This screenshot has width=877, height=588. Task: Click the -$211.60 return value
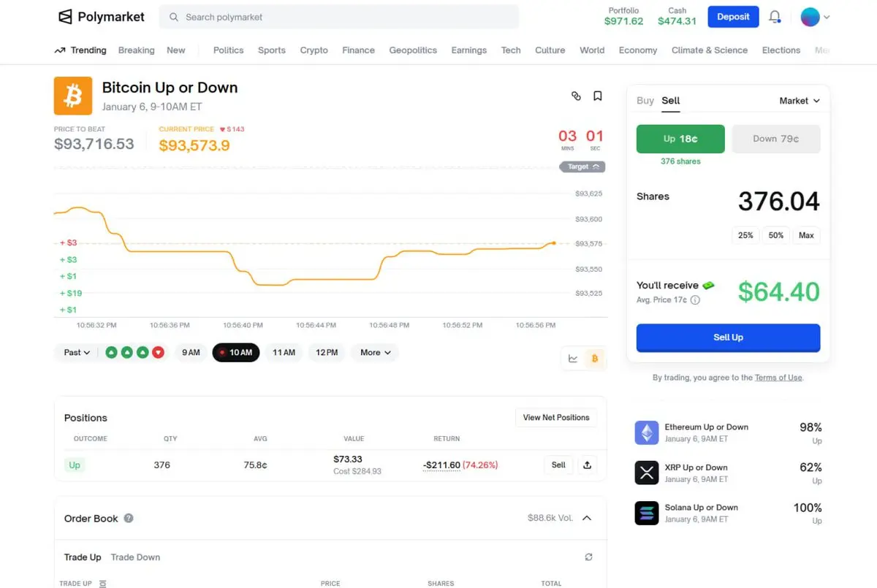(441, 465)
